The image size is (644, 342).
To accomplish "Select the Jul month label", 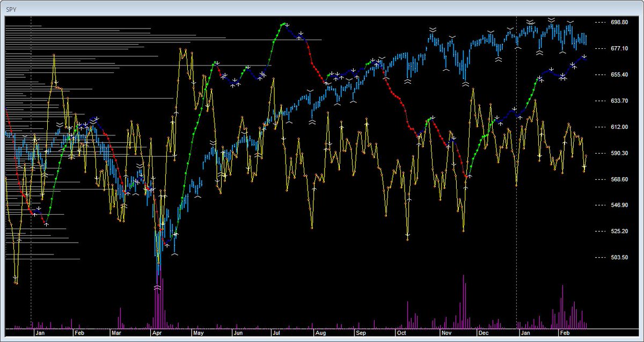I will coord(277,333).
